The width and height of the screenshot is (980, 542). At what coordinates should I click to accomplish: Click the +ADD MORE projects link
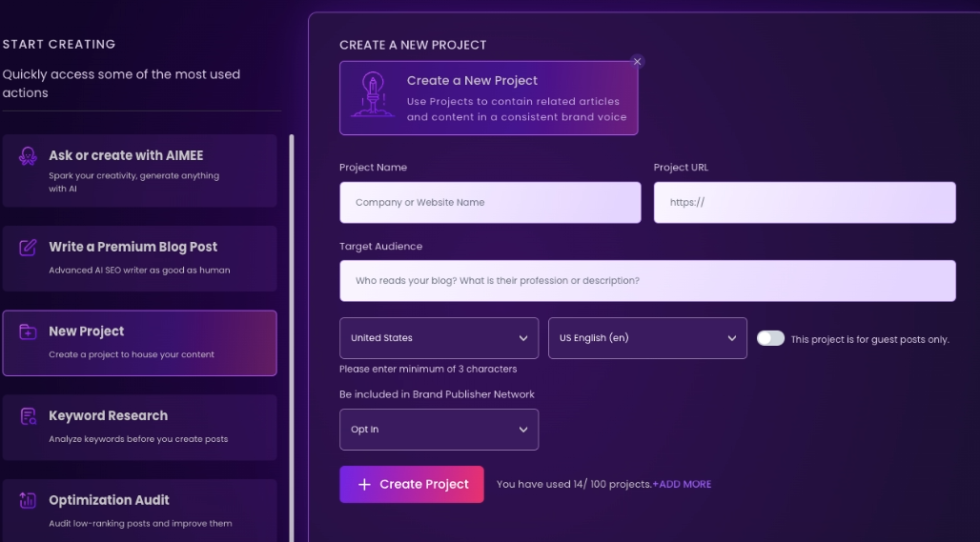[x=682, y=484]
